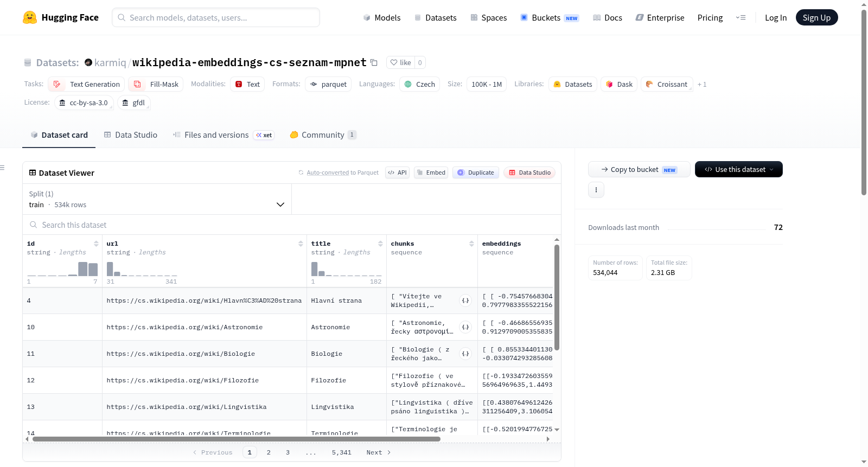Open the cc-by-sa-3.0 license tag
The image size is (868, 467).
tap(84, 103)
